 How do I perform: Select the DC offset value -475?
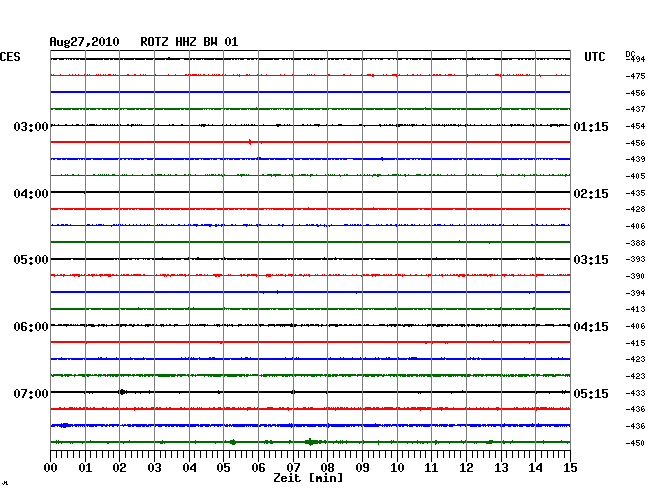pyautogui.click(x=635, y=76)
